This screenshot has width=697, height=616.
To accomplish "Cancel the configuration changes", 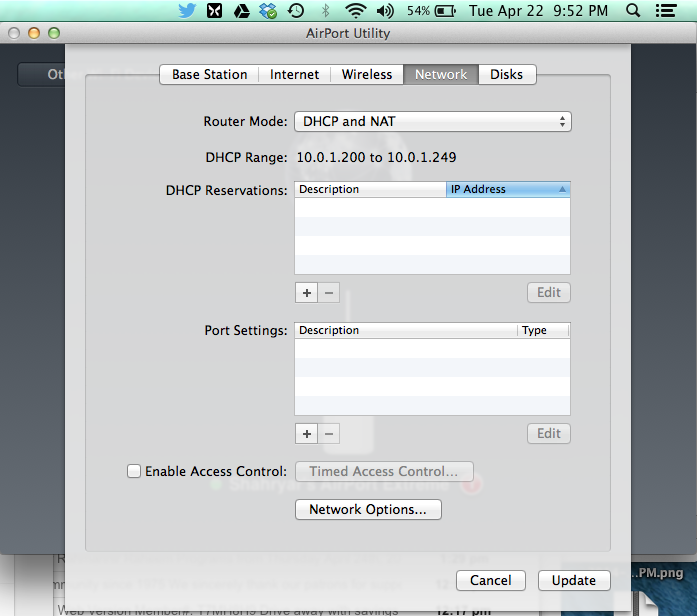I will pyautogui.click(x=491, y=580).
